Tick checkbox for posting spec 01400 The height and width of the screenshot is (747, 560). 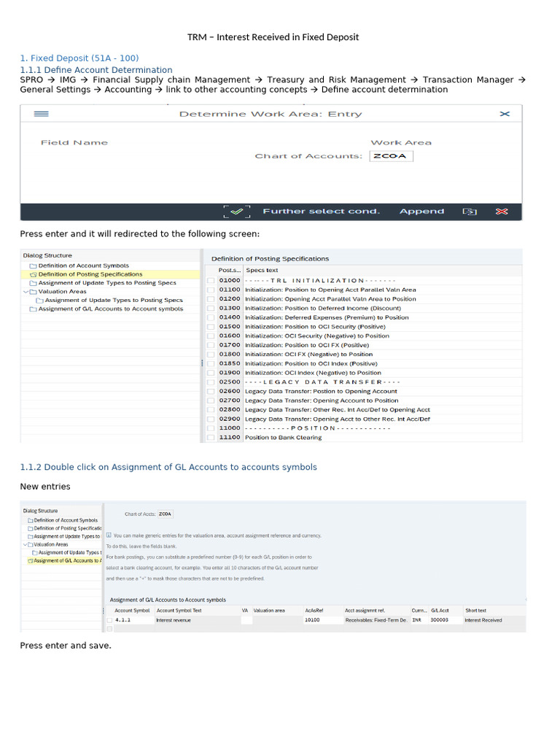(x=211, y=317)
